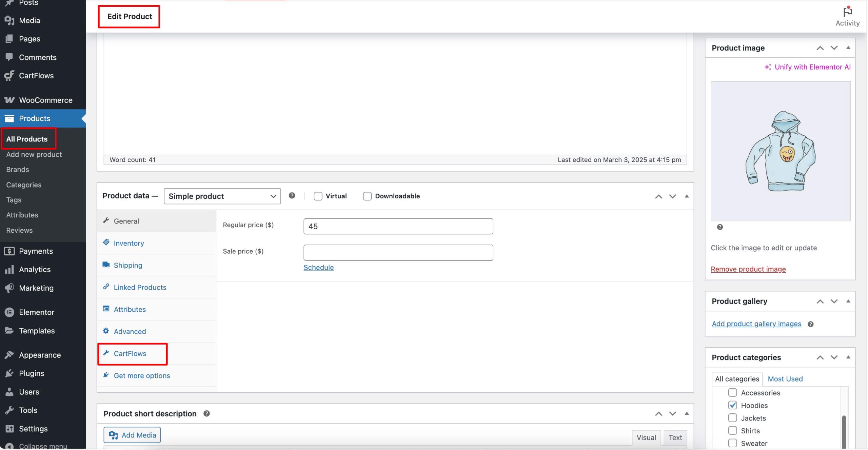The image size is (868, 450).
Task: Click the product gallery help icon
Action: [x=810, y=324]
